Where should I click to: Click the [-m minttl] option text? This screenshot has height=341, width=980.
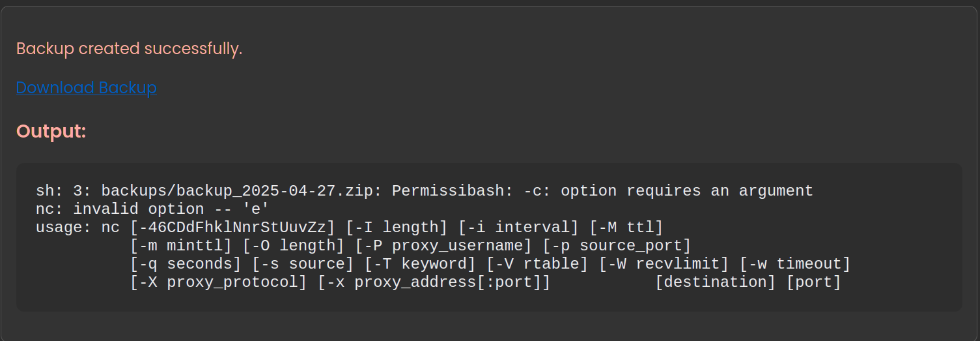(x=181, y=246)
